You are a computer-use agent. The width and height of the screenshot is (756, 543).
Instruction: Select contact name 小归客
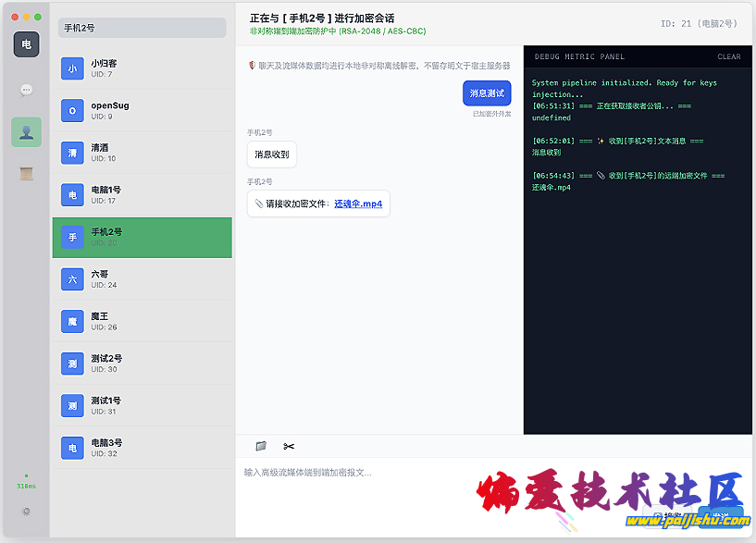point(105,63)
